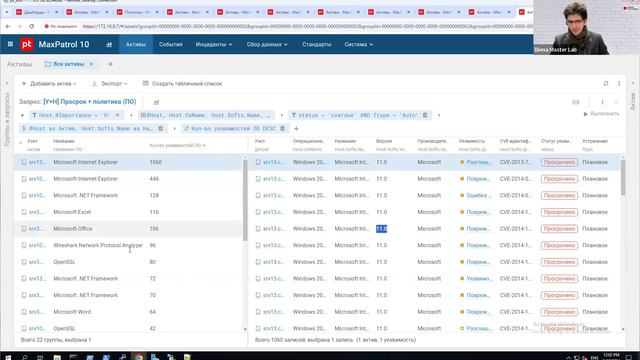Tick checkbox for Microsoft Internet Explorer 446 row
The width and height of the screenshot is (640, 360).
pos(24,179)
